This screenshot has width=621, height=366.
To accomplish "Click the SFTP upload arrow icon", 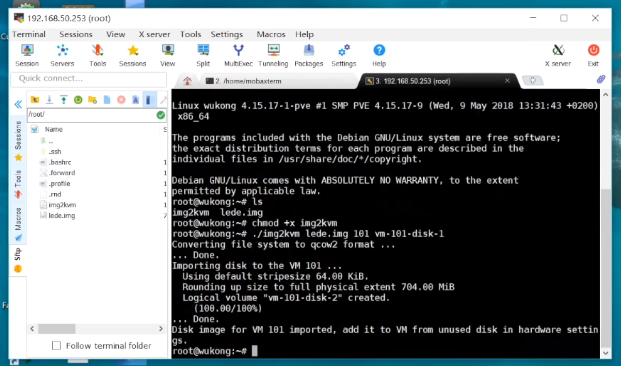I will click(63, 100).
